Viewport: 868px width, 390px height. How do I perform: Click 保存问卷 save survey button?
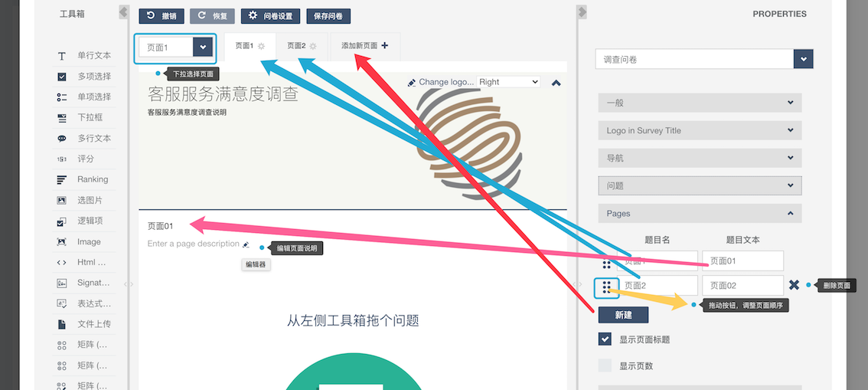pos(328,16)
